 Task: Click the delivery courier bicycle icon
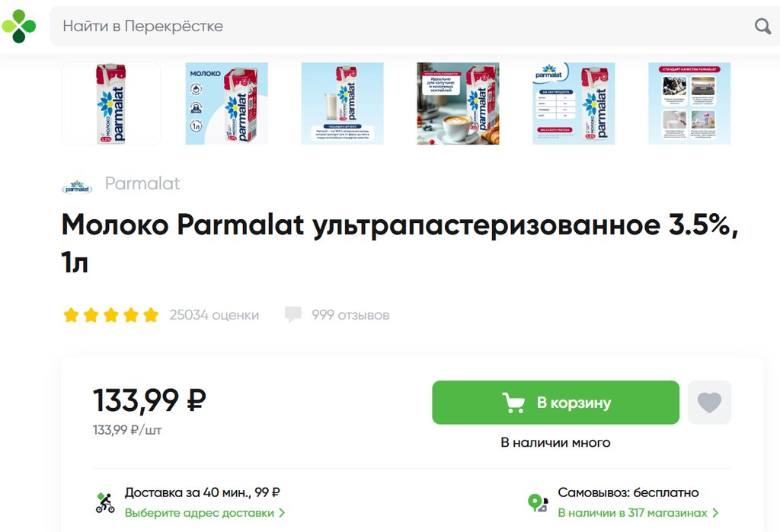(x=105, y=502)
